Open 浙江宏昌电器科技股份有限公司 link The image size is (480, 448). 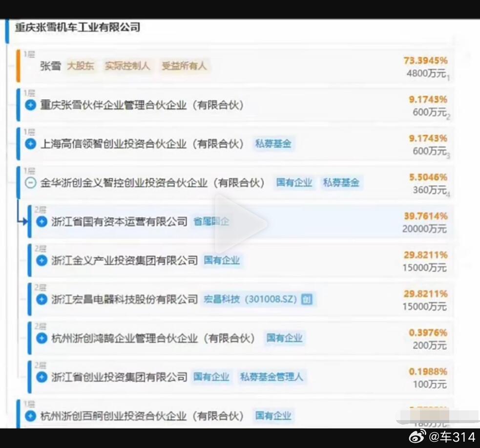[x=125, y=299]
